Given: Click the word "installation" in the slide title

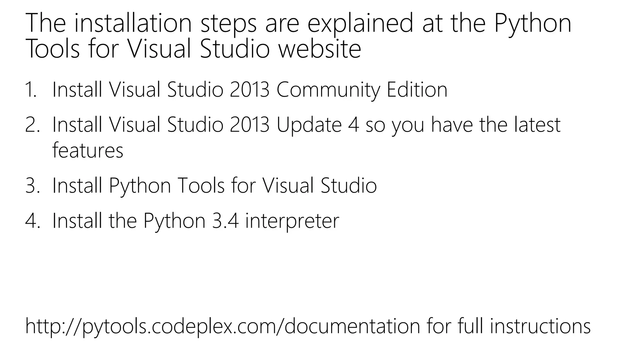Looking at the screenshot, I should coord(133,23).
